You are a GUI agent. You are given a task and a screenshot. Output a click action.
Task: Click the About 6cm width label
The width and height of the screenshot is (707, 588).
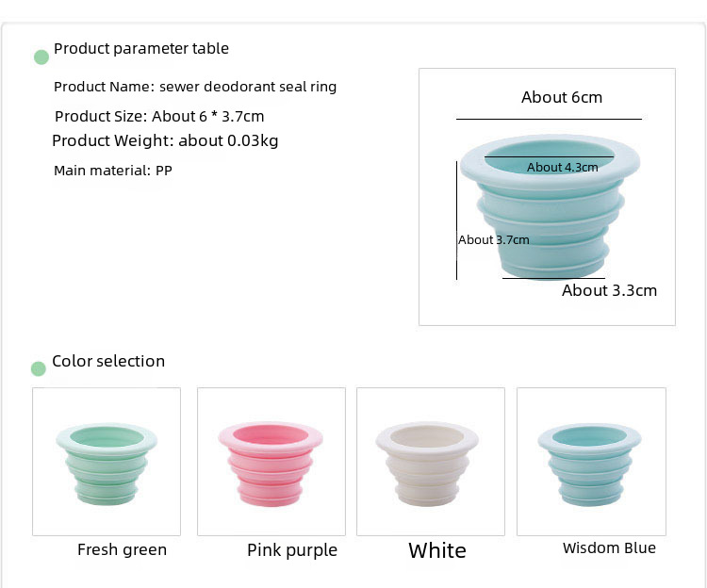pyautogui.click(x=562, y=97)
